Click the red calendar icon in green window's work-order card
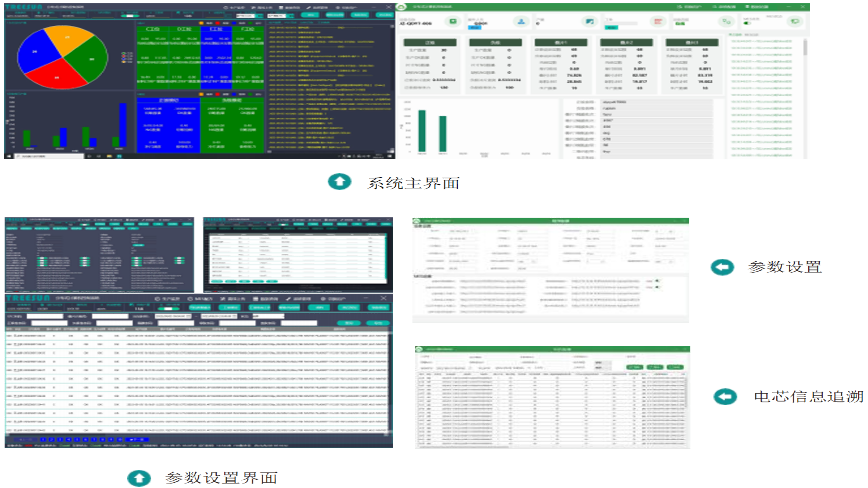868x488 pixels. 658,21
